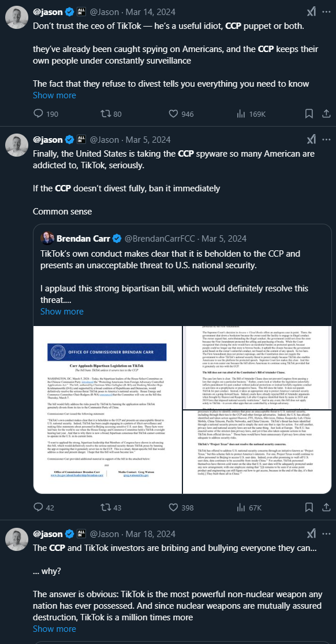Open @Jason handle on March 18 post
The width and height of the screenshot is (336, 644).
104,534
